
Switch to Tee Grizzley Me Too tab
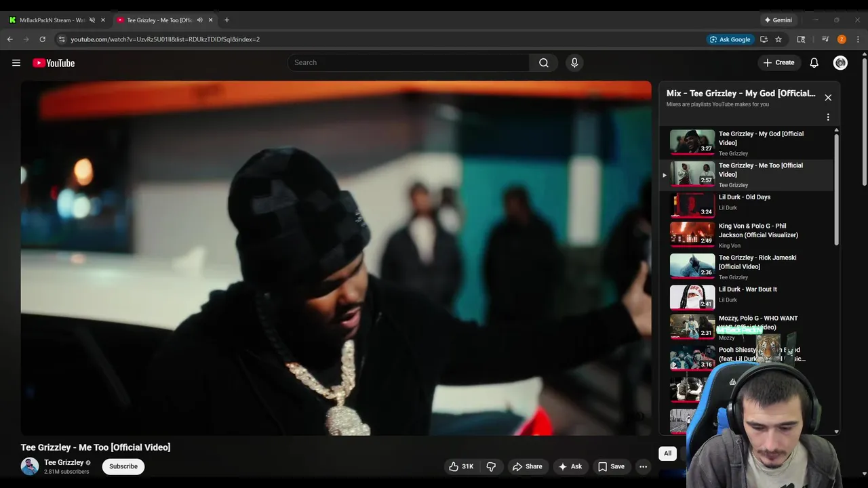click(x=159, y=20)
